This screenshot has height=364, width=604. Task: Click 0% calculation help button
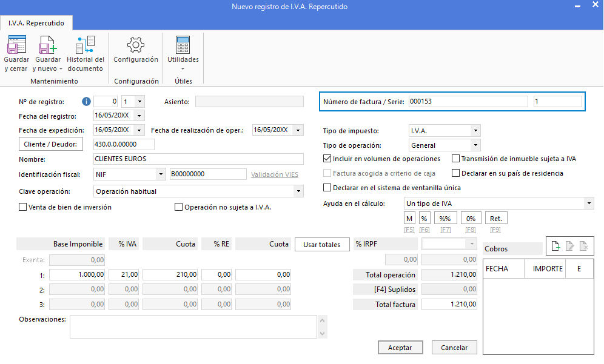click(471, 218)
